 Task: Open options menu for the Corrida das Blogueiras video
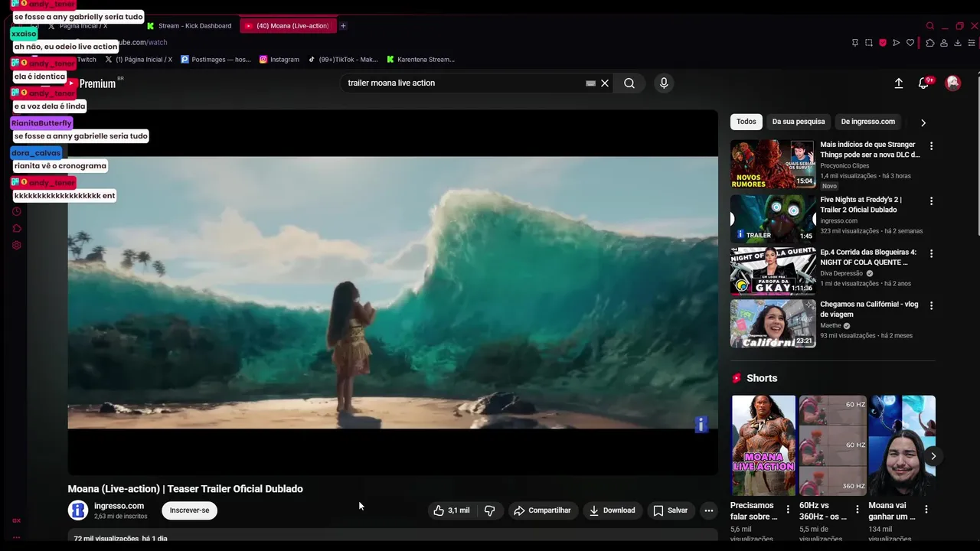coord(931,253)
